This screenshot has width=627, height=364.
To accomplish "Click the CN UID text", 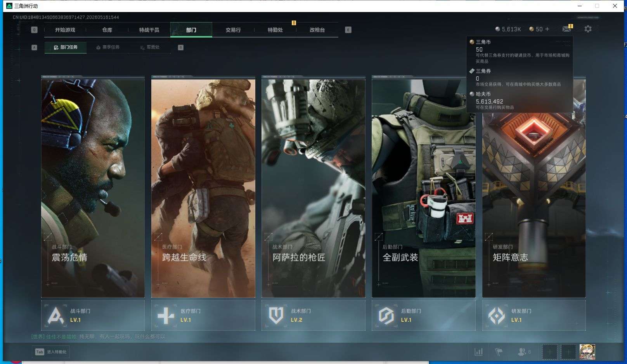I will click(x=66, y=17).
